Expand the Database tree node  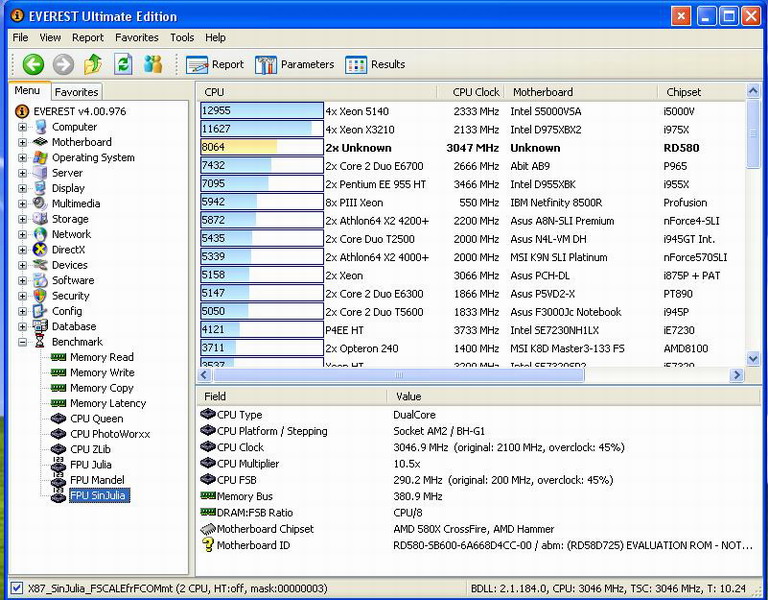pos(22,326)
